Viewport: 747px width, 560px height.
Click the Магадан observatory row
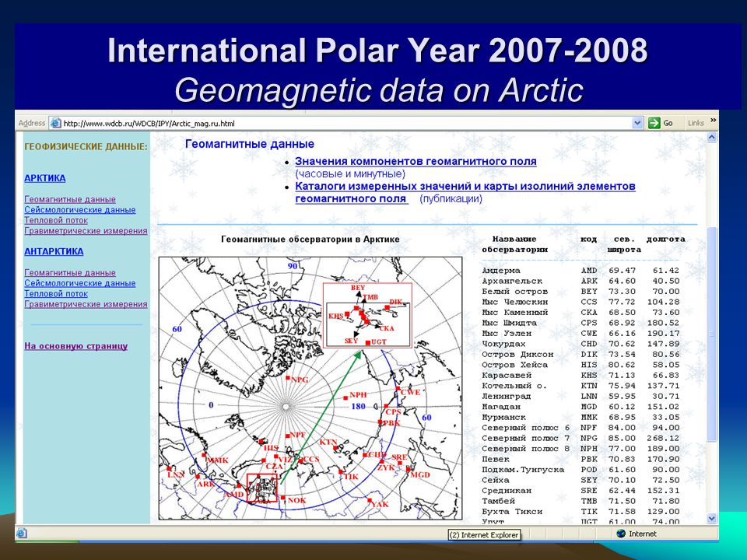pyautogui.click(x=580, y=407)
